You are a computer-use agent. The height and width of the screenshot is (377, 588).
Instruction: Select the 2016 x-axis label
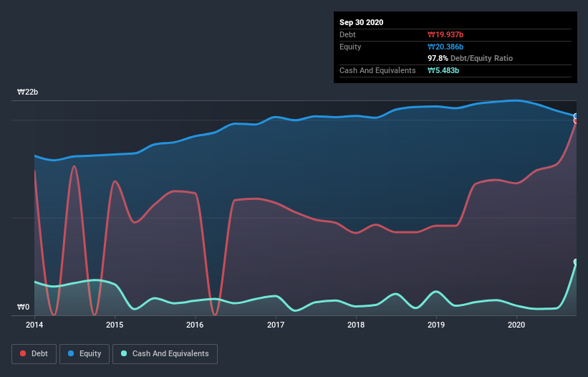pyautogui.click(x=195, y=325)
